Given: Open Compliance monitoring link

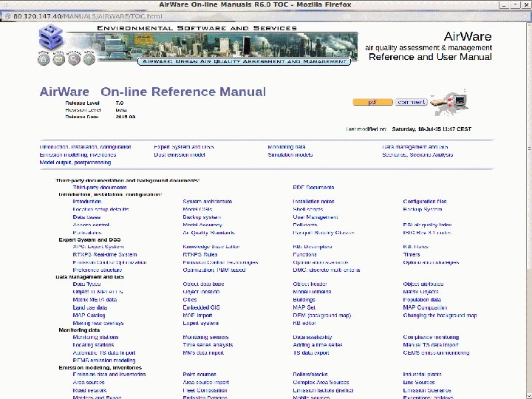Looking at the screenshot, I should coord(432,337).
